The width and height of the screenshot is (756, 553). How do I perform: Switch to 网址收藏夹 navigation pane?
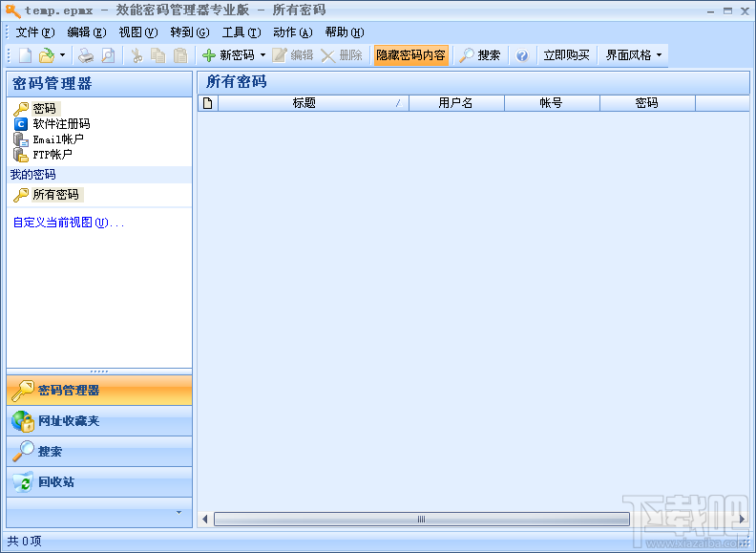point(99,421)
